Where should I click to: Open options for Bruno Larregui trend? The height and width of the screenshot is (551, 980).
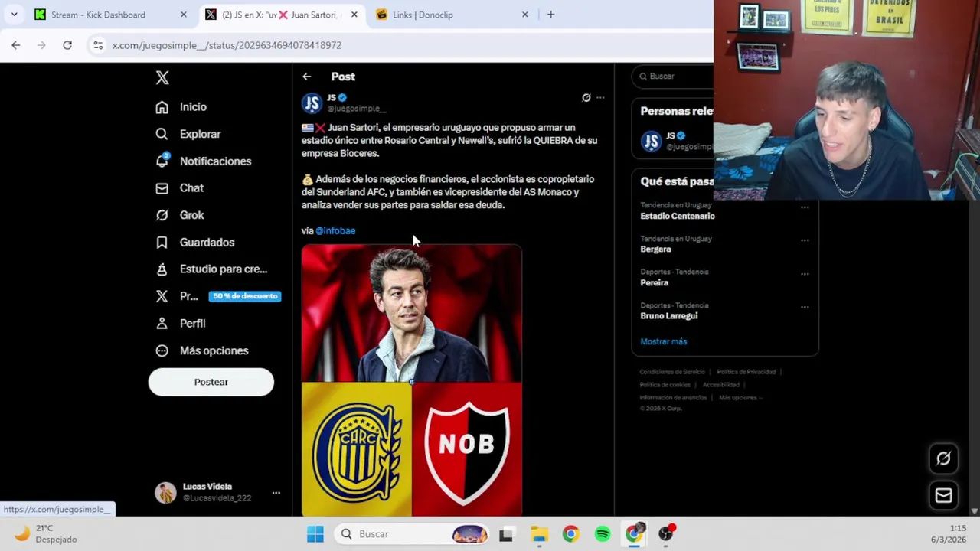click(x=805, y=307)
